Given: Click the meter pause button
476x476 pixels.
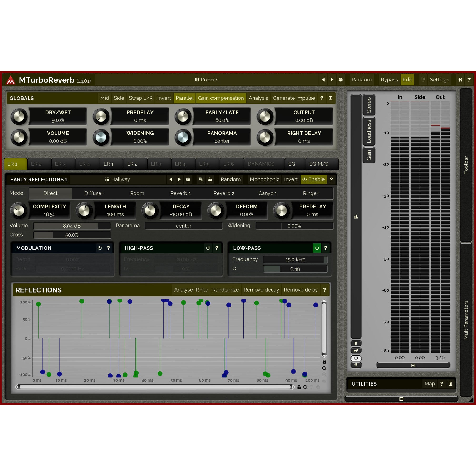Looking at the screenshot, I should 356,343.
